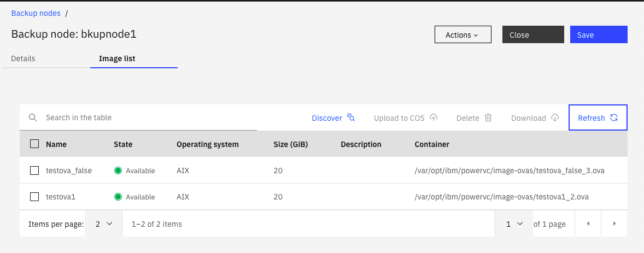Open the Backup nodes breadcrumb link
644x253 pixels.
click(36, 13)
